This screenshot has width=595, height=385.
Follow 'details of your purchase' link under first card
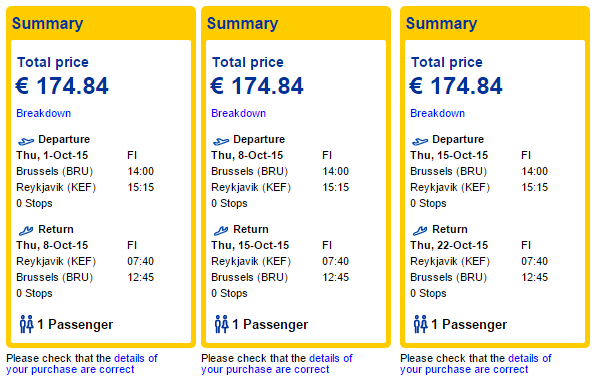coord(82,364)
